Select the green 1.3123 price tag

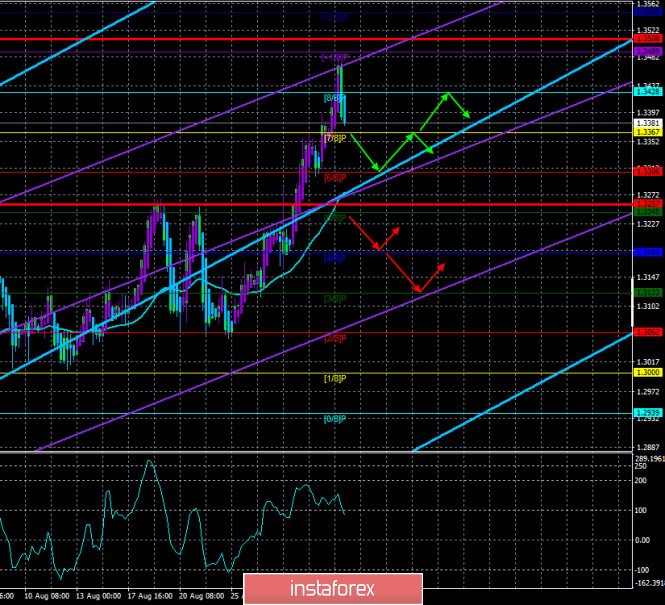[x=648, y=293]
